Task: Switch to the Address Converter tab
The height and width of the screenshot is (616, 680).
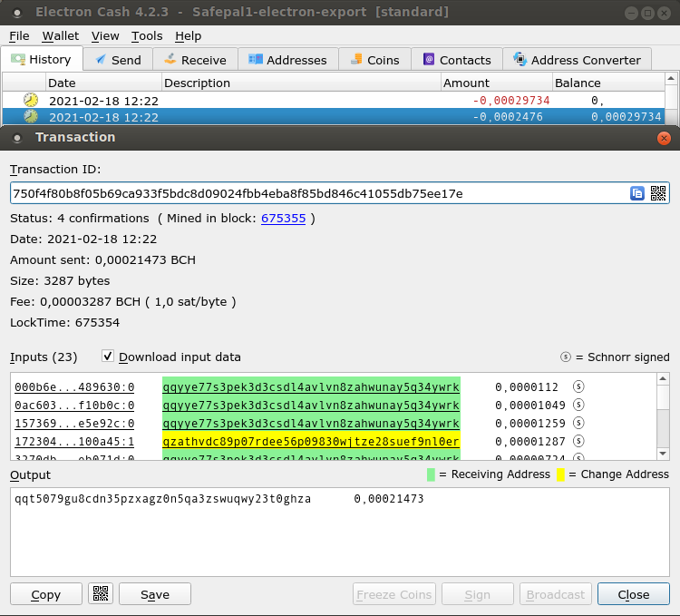Action: point(577,60)
